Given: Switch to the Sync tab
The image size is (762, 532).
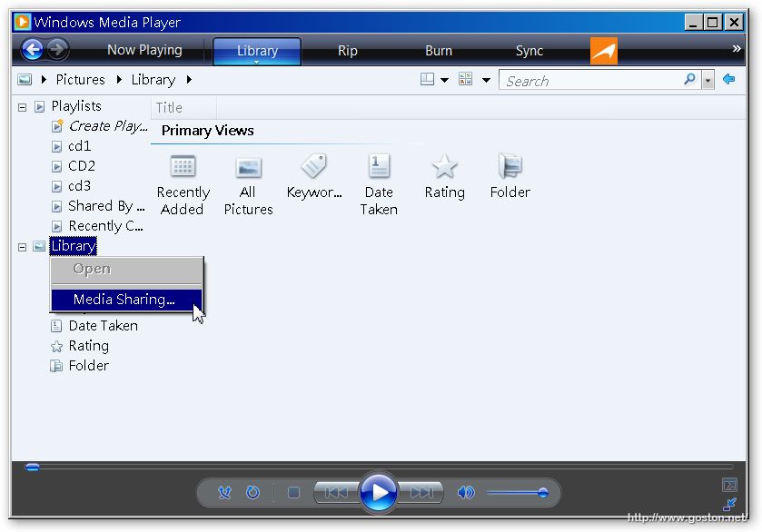Looking at the screenshot, I should pyautogui.click(x=529, y=51).
